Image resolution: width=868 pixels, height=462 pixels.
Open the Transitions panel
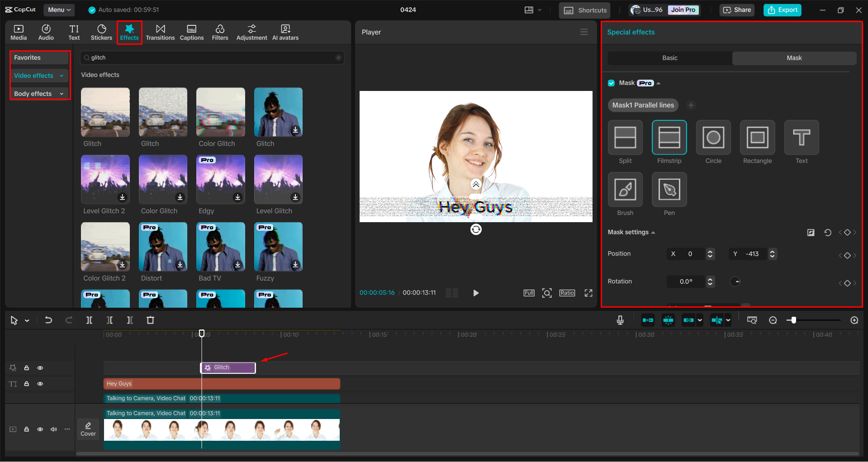[160, 32]
